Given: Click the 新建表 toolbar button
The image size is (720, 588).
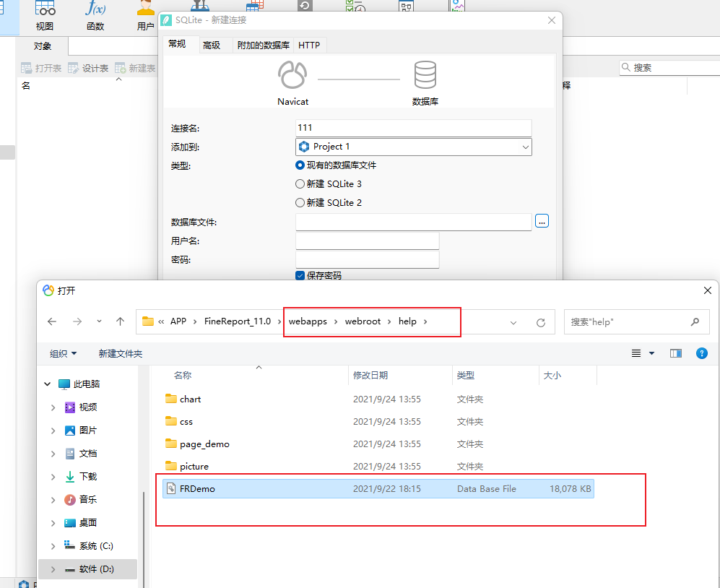Looking at the screenshot, I should point(135,68).
